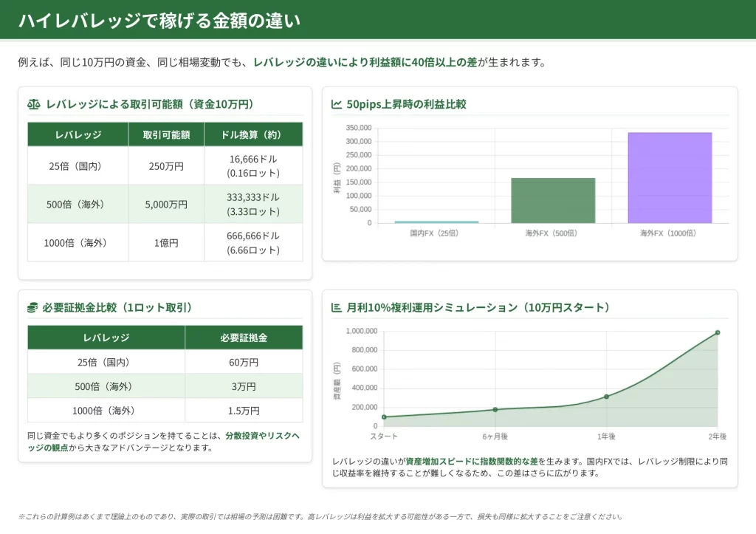The image size is (756, 534).
Task: Click the 必要証拠金 column header
Action: [244, 338]
